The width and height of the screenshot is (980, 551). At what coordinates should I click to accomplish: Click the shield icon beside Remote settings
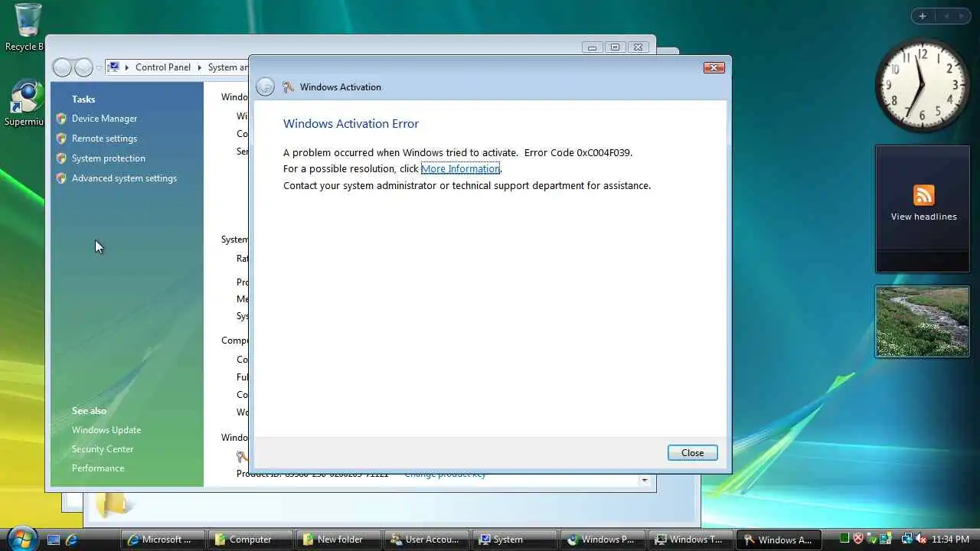tap(61, 139)
